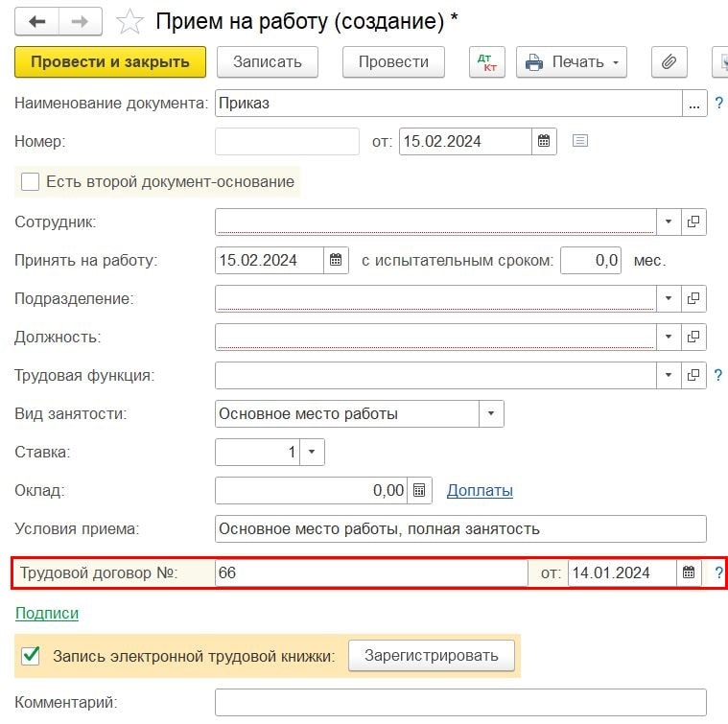
Task: Open the Печать dropdown menu
Action: (x=572, y=62)
